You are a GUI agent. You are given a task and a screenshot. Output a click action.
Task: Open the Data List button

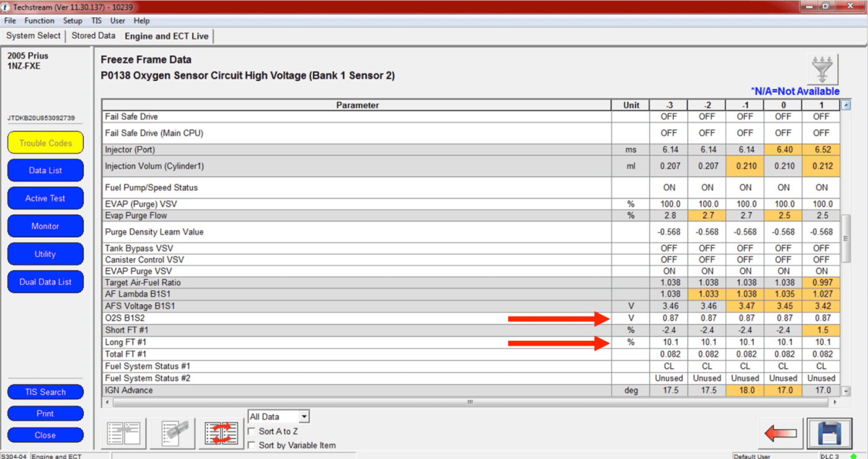(45, 170)
